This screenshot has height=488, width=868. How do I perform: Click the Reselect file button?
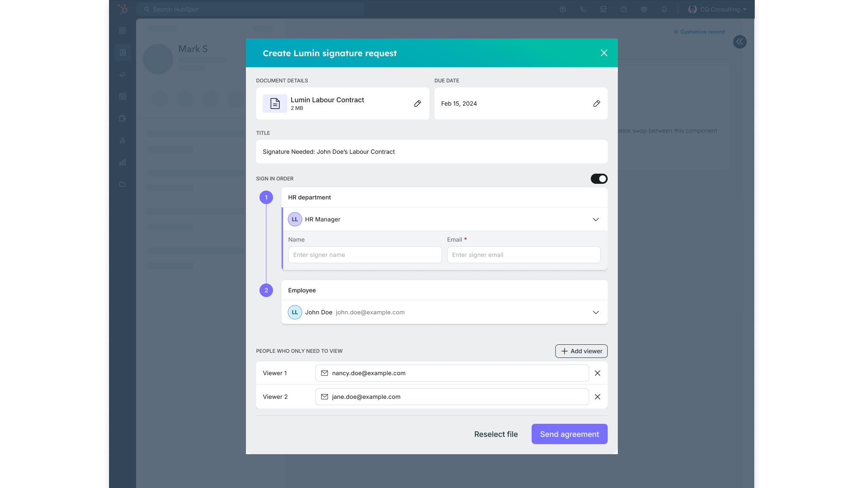point(496,434)
